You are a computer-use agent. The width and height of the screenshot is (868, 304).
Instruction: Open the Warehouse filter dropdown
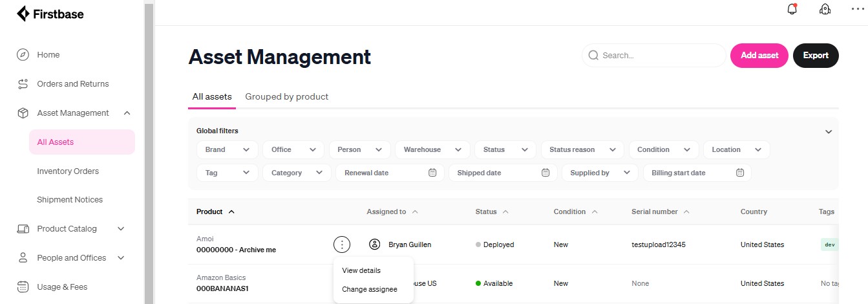(x=432, y=149)
